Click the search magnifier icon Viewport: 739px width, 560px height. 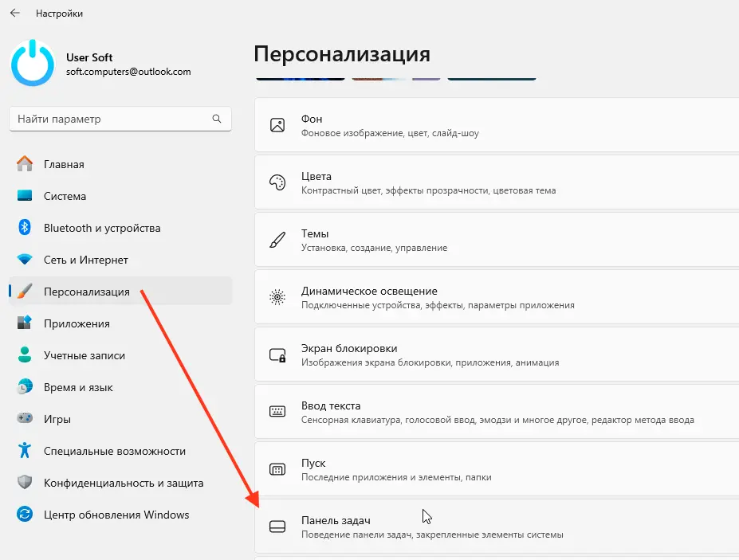tap(216, 119)
